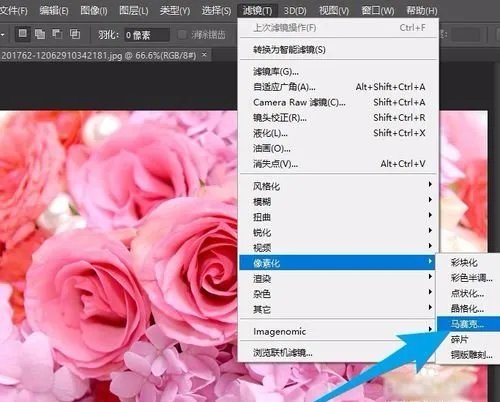
Task: Expand the 模糊 submenu
Action: click(x=338, y=201)
